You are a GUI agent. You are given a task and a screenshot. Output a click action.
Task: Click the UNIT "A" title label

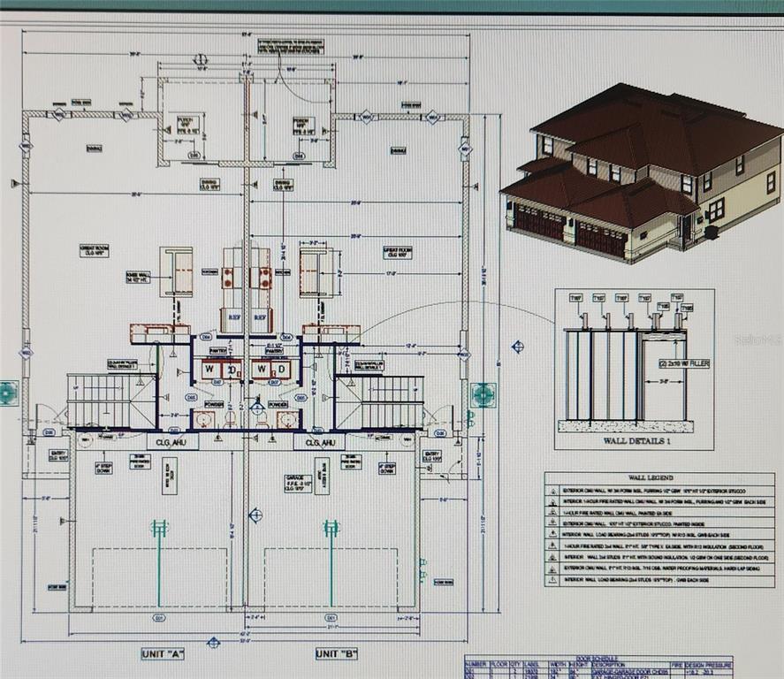click(x=162, y=653)
